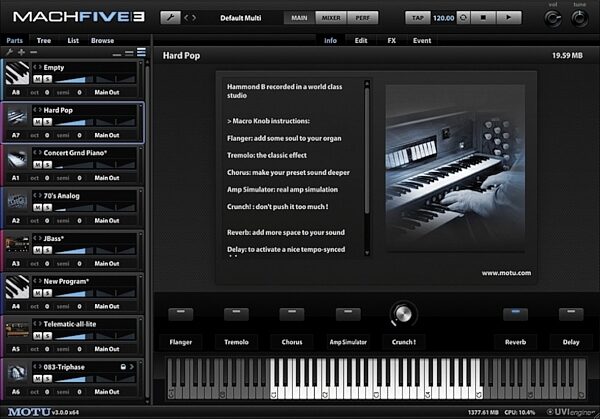Remove part with minus icon
This screenshot has width=600, height=419.
34,52
